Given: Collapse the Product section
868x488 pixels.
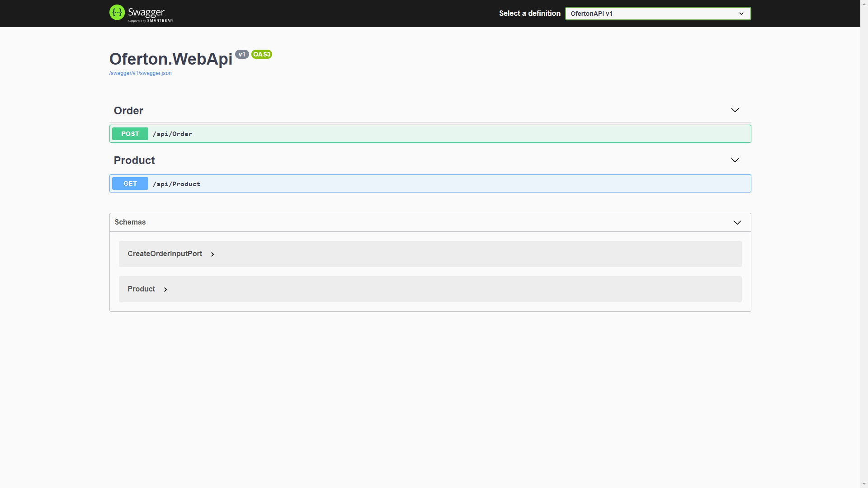Looking at the screenshot, I should coord(735,160).
